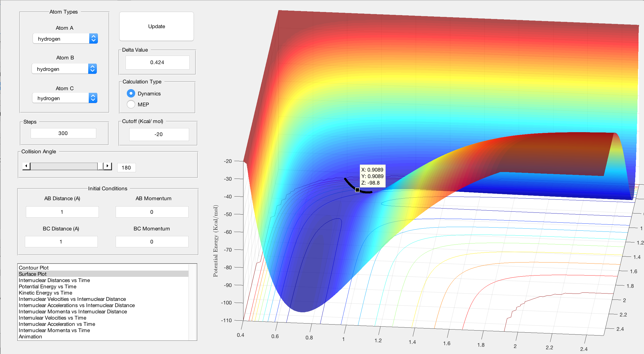Click the Cutoff energy input field
The height and width of the screenshot is (354, 644).
pos(159,134)
